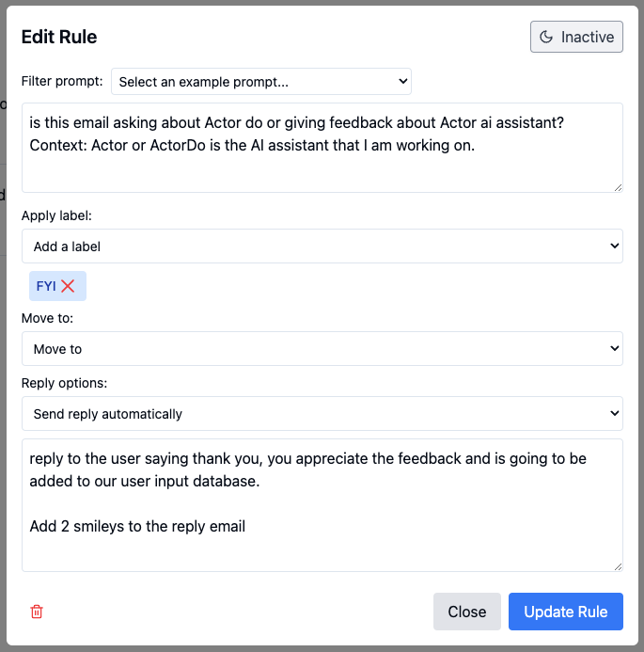Grab the reply textarea resize handle
The image size is (644, 652).
click(x=618, y=566)
